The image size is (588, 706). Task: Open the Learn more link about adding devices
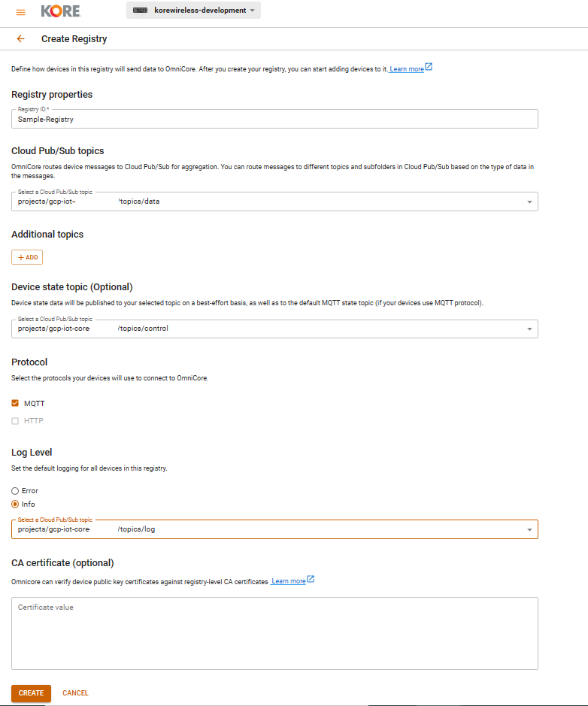[406, 68]
